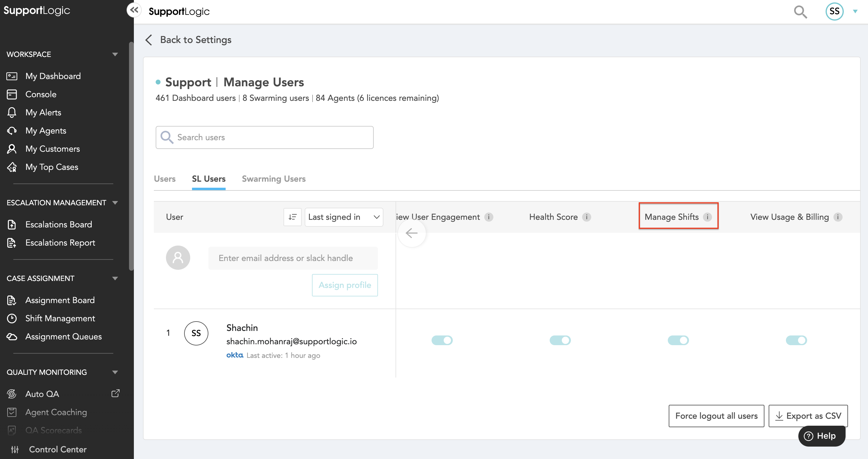The width and height of the screenshot is (868, 459).
Task: Toggle View Usage & Billing for Shachin
Action: tap(796, 340)
